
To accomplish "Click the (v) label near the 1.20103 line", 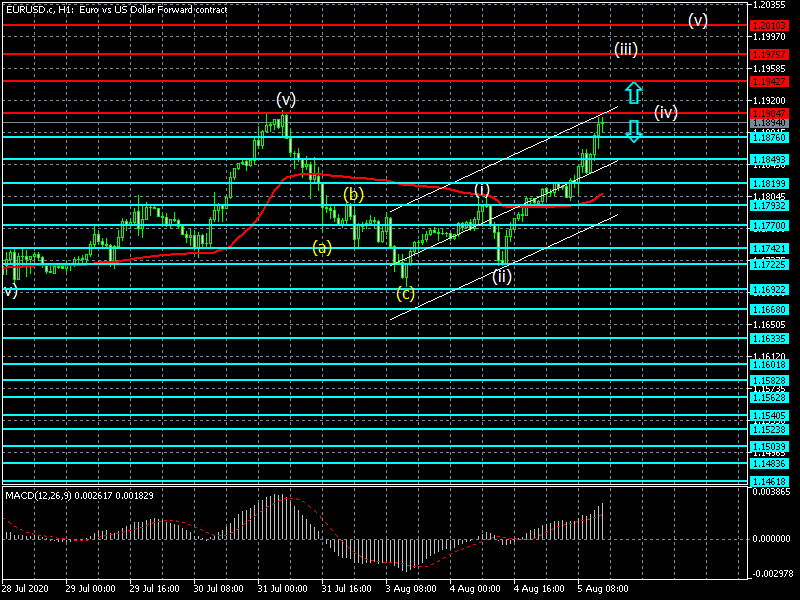I will tap(697, 20).
